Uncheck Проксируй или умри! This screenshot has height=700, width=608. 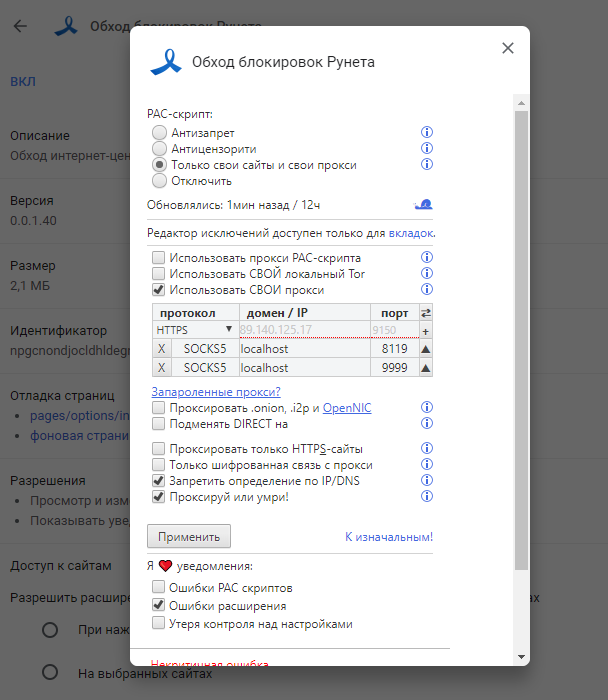[158, 497]
